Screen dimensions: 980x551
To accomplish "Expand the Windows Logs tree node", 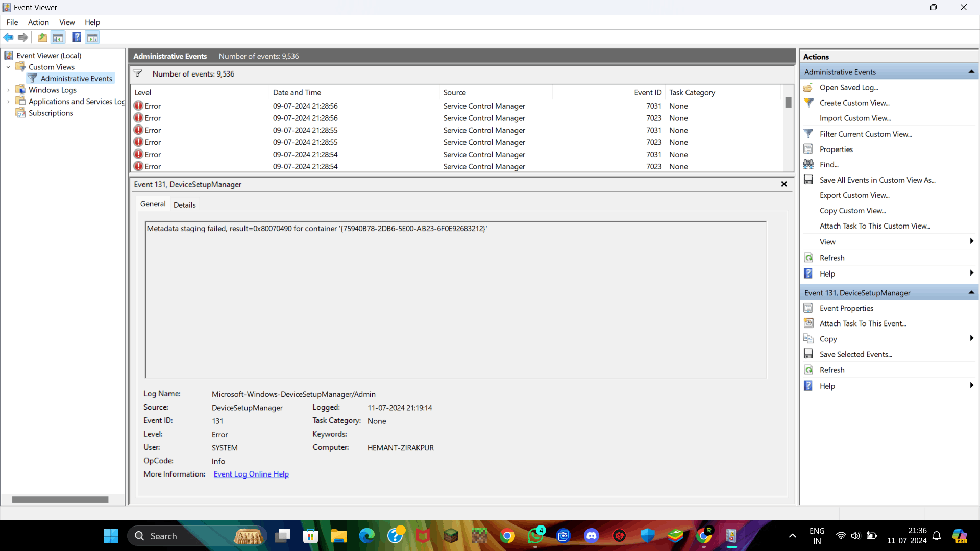I will coord(9,89).
